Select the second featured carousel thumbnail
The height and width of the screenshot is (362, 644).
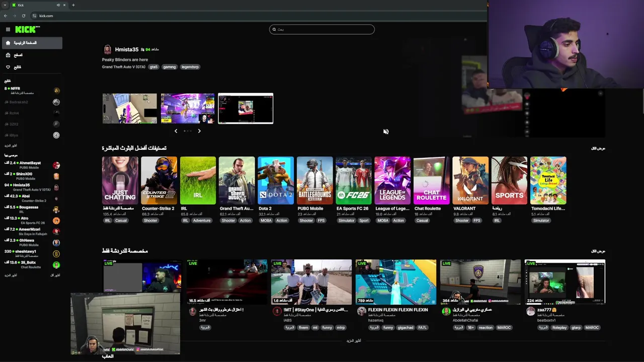click(188, 108)
